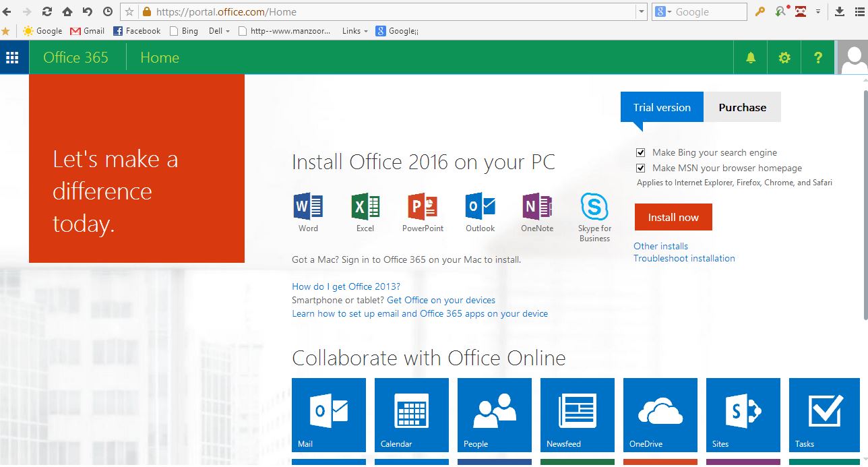This screenshot has height=467, width=868.
Task: Uncheck Make MSN your browser homepage
Action: (x=640, y=168)
